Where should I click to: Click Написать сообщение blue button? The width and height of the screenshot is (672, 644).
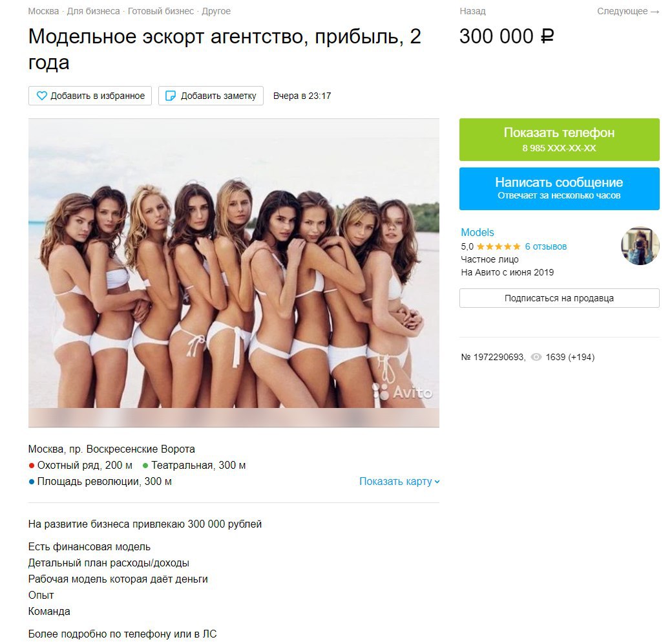560,189
